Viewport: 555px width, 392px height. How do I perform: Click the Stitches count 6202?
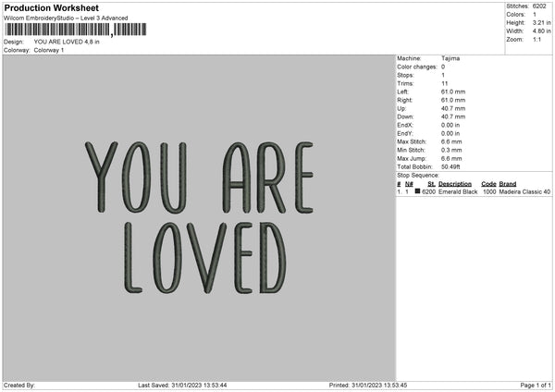(539, 6)
